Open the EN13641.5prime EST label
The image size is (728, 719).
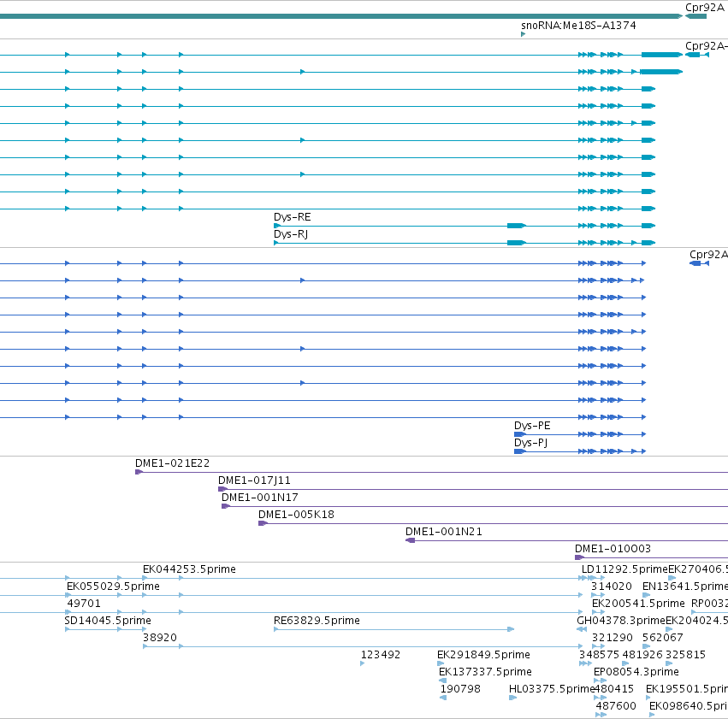(x=685, y=586)
